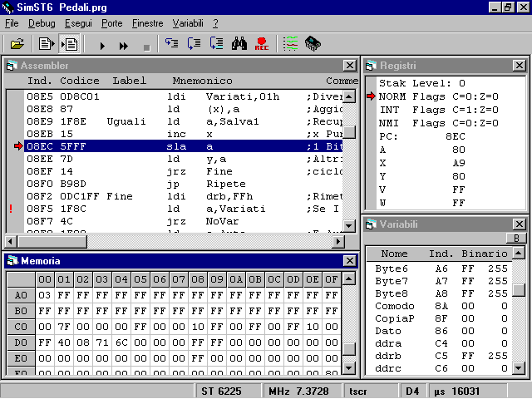This screenshot has height=399, width=532.
Task: Click Memoria scrollbar up arrow
Action: [349, 279]
